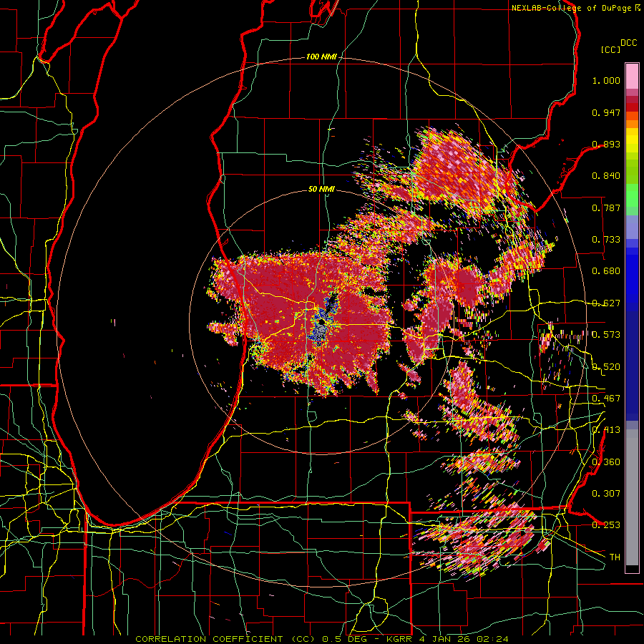Click the NEXLAB-College of DuPage label
The height and width of the screenshot is (644, 644).
pos(571,8)
